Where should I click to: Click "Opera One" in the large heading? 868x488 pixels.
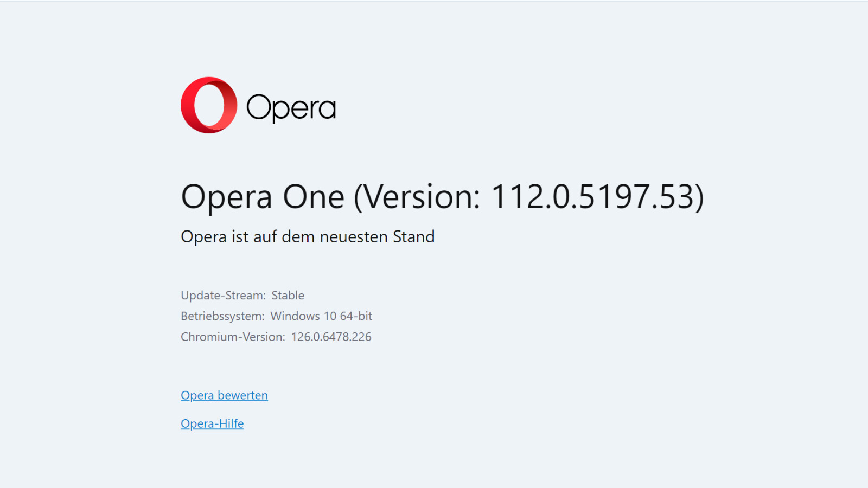tap(263, 196)
